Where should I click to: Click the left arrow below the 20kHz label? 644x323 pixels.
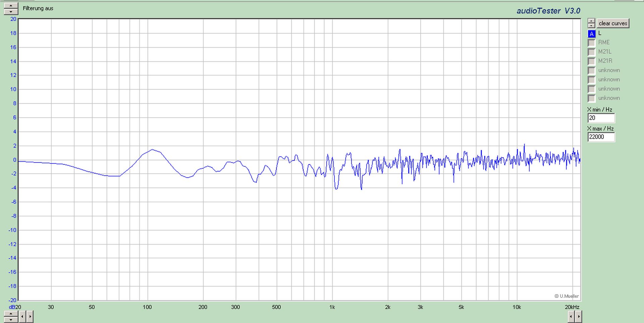point(571,316)
